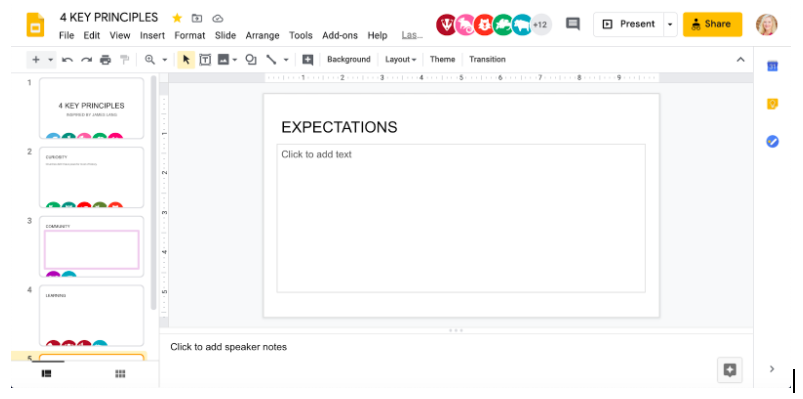The height and width of the screenshot is (399, 803).
Task: Click the insert image icon
Action: coord(223,59)
